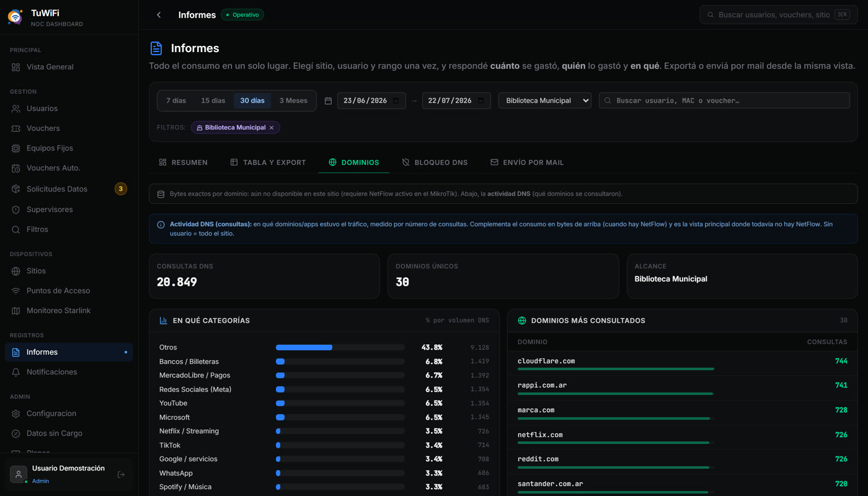The width and height of the screenshot is (868, 496).
Task: Click the Sitios globe icon
Action: click(16, 271)
